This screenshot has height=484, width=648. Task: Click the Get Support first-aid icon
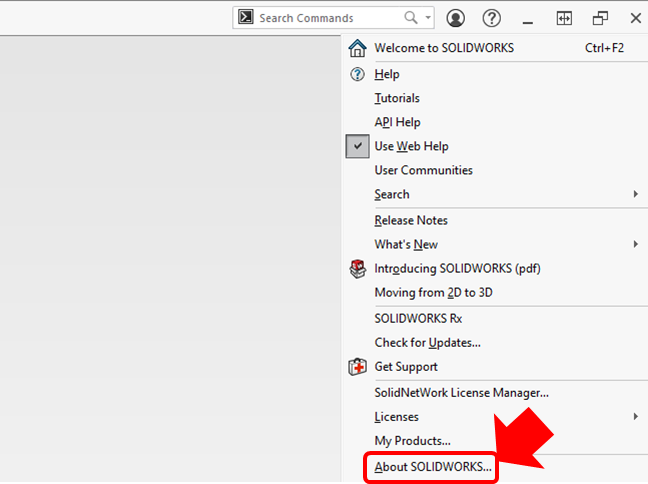click(357, 367)
